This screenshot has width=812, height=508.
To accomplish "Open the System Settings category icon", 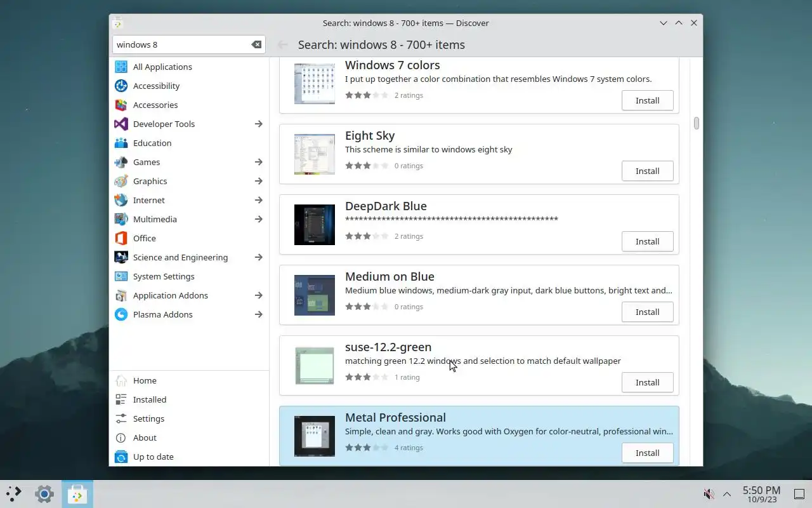I will point(121,276).
